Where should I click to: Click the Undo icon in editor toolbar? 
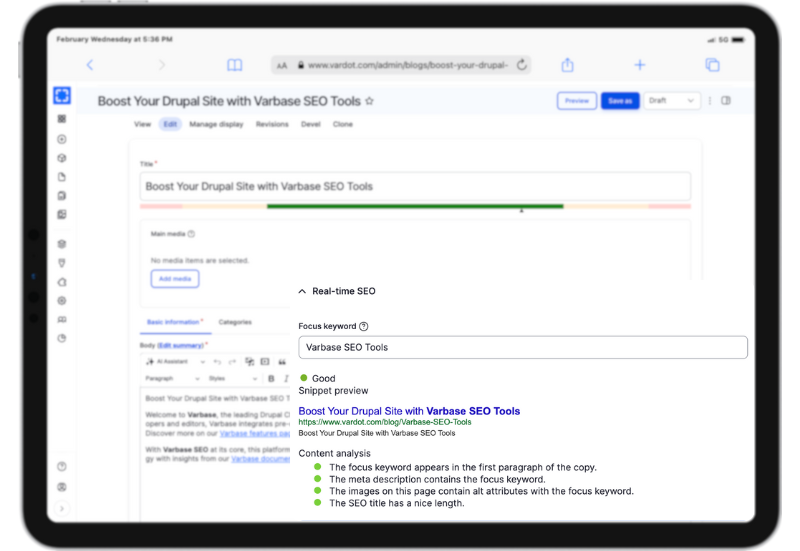[217, 362]
